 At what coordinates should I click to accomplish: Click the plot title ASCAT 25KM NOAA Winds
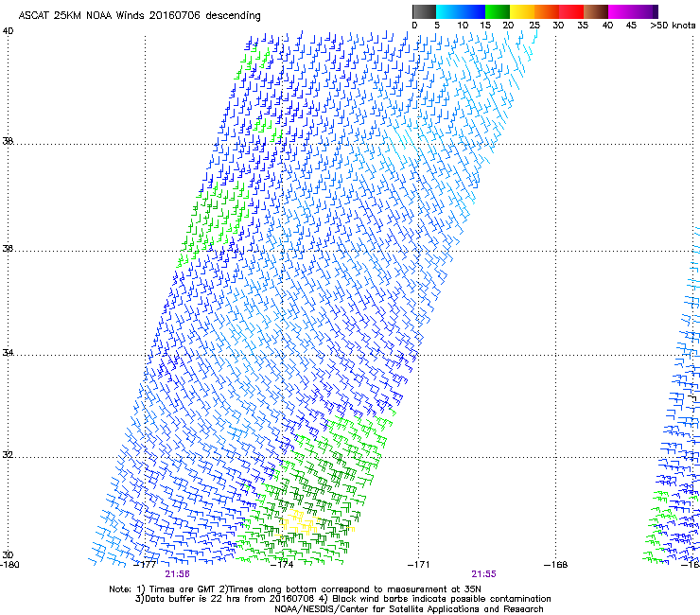tap(139, 15)
